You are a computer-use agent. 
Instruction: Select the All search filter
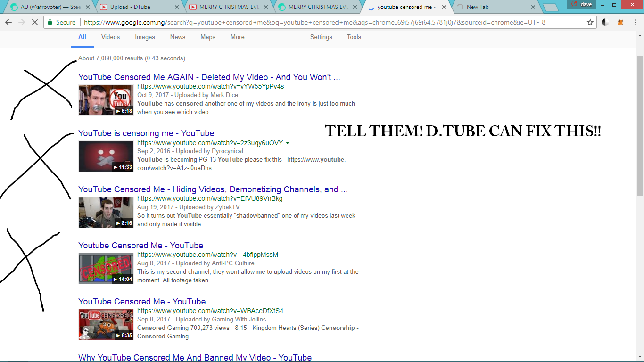click(x=82, y=37)
